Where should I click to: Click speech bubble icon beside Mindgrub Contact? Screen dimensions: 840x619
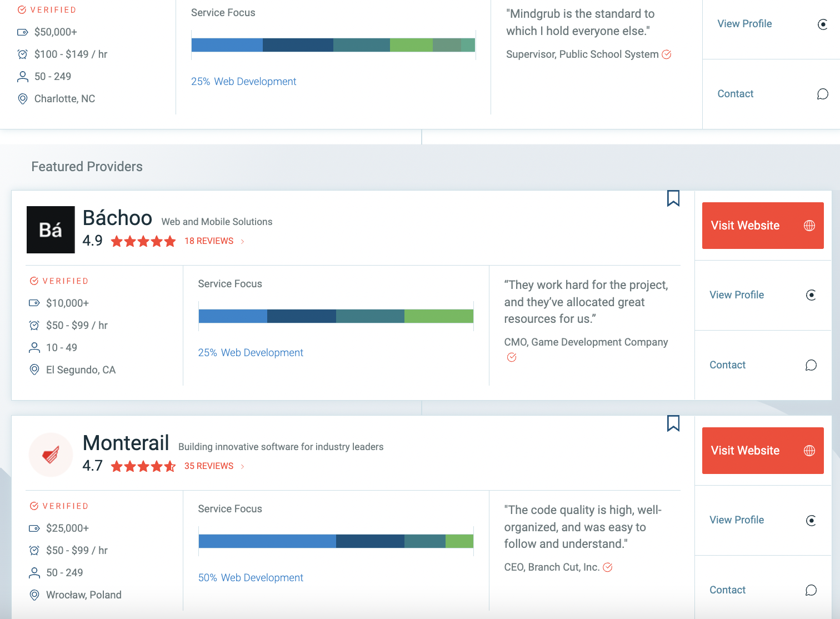click(822, 94)
